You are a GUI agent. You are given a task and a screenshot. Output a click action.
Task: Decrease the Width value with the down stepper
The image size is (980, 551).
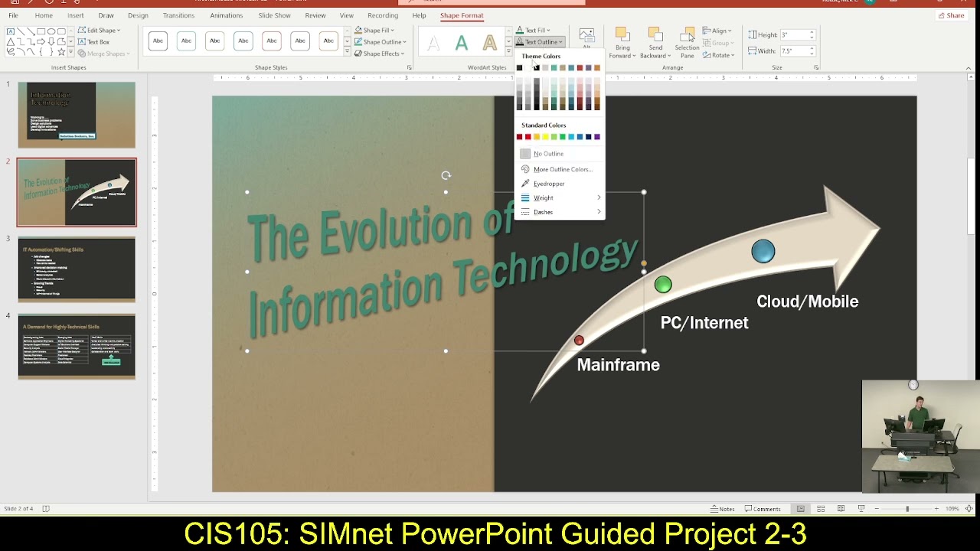pos(812,54)
